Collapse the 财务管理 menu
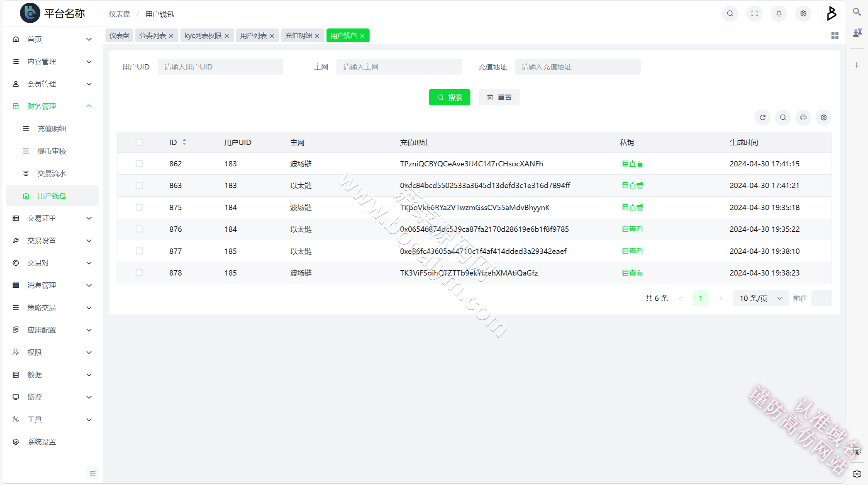 coord(52,106)
